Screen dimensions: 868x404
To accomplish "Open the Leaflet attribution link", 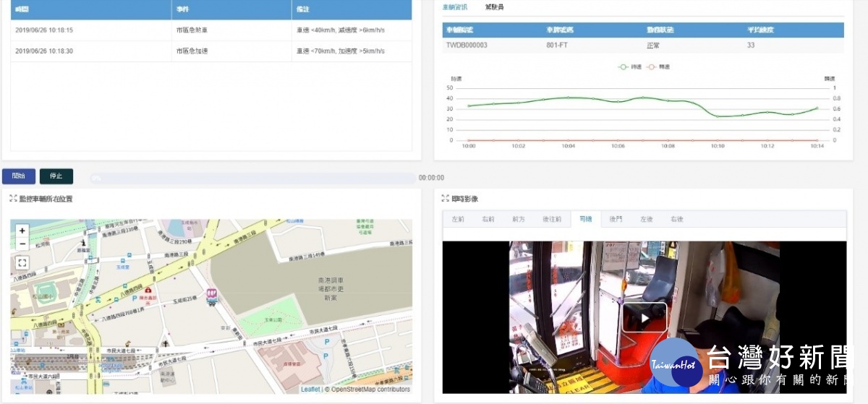I will (x=310, y=390).
